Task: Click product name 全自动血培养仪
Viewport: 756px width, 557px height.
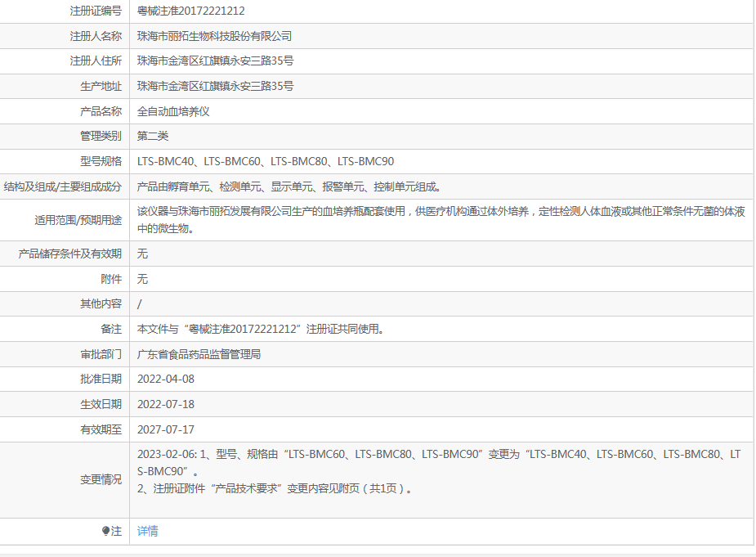Action: pos(173,111)
